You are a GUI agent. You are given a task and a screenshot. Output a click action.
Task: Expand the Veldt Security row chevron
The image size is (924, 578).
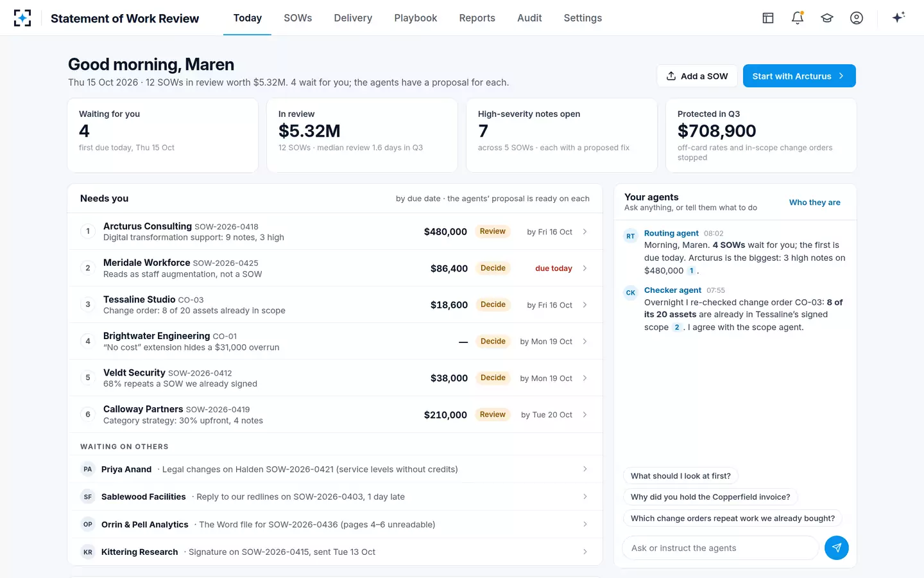coord(585,378)
